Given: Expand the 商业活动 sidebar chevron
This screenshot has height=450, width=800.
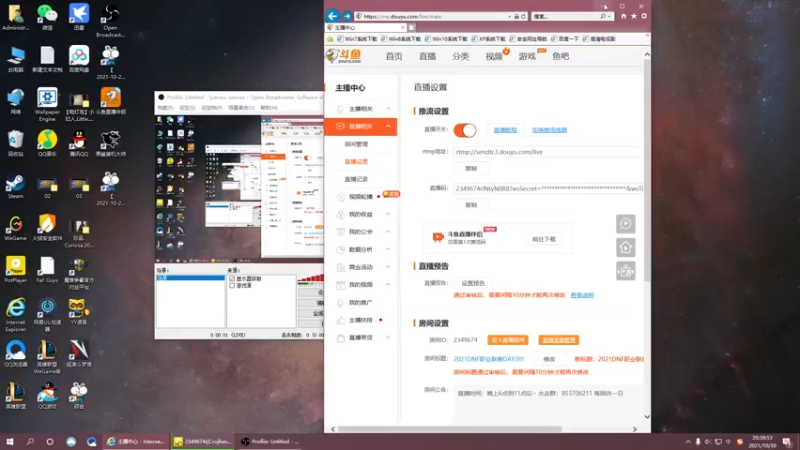Looking at the screenshot, I should [x=388, y=267].
